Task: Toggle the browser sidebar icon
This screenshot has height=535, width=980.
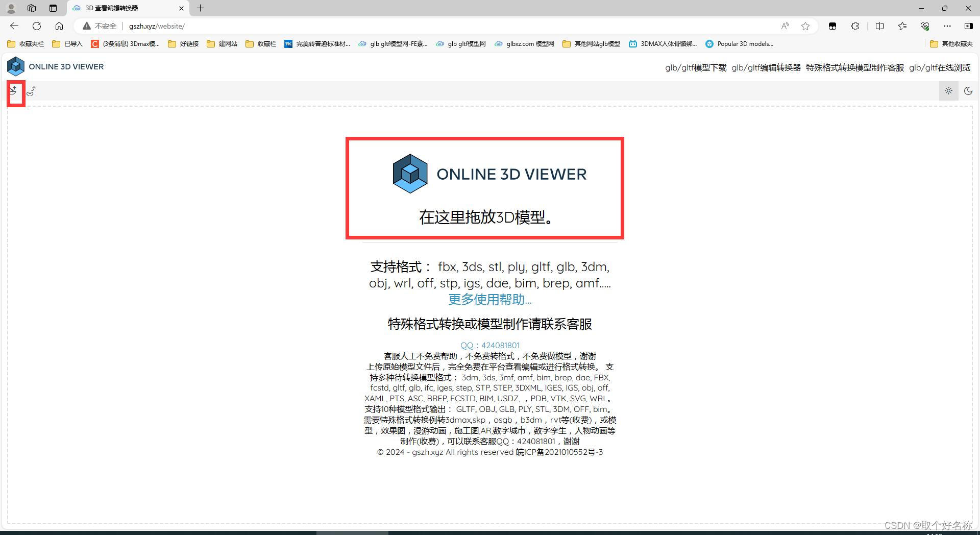Action: 968,26
